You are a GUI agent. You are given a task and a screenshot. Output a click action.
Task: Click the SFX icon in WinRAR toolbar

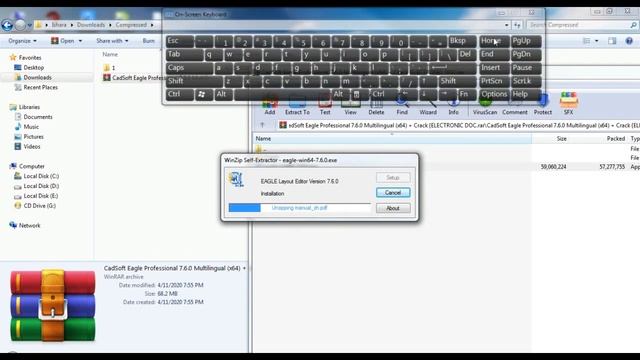tap(569, 103)
